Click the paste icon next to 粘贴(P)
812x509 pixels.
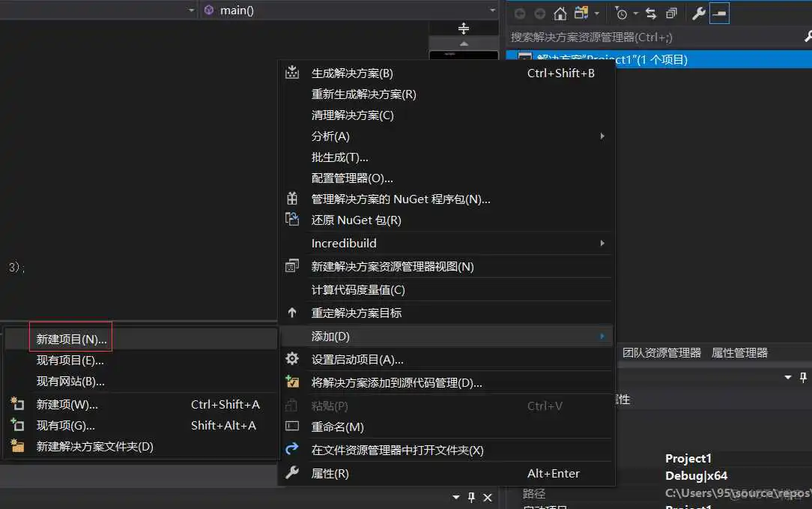point(291,406)
